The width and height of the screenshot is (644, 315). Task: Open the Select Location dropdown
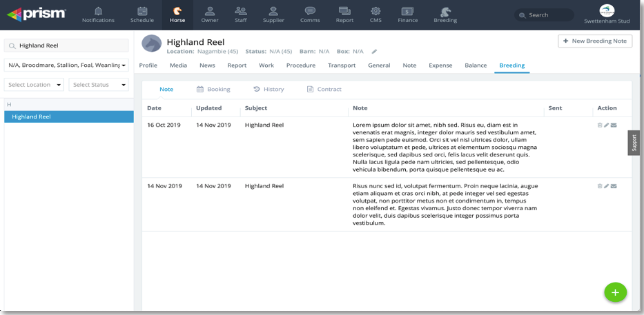tap(34, 85)
